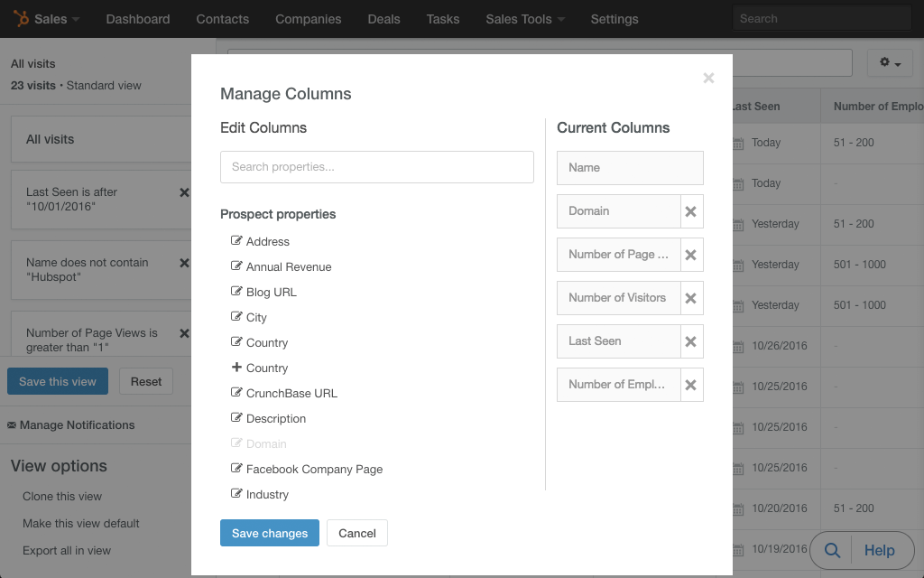Open the Sales Tools dropdown menu
The width and height of the screenshot is (924, 578).
525,19
